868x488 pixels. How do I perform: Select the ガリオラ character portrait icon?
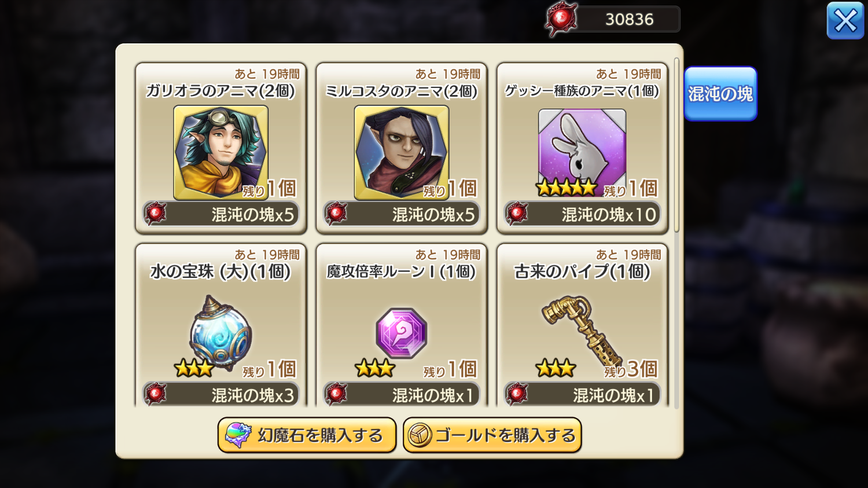[220, 152]
